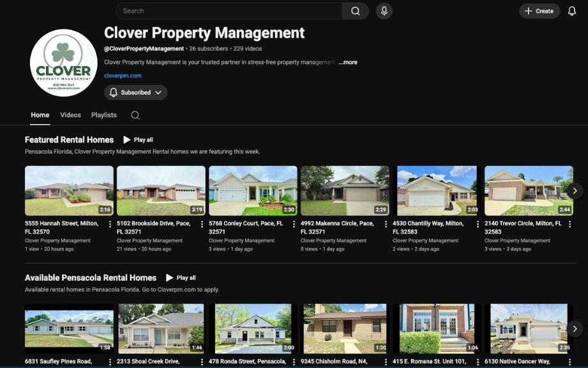Click channel name under 2140 Trevor Circle video

(x=518, y=240)
